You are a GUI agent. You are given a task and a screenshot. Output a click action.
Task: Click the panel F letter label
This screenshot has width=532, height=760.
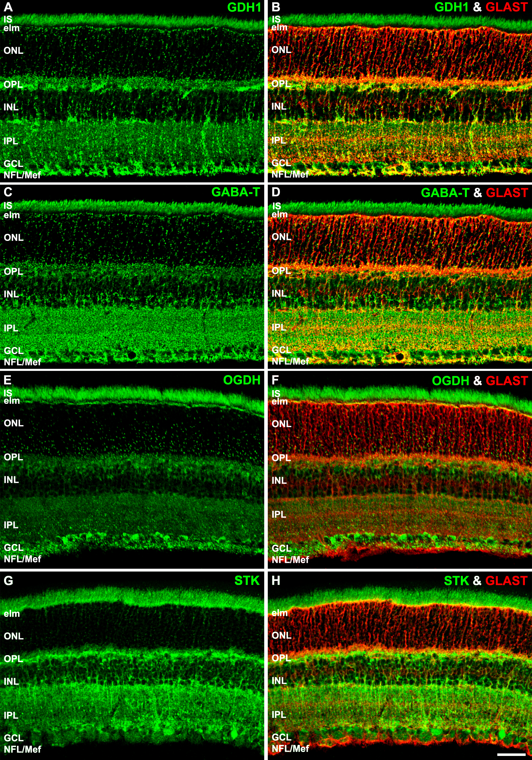275,380
